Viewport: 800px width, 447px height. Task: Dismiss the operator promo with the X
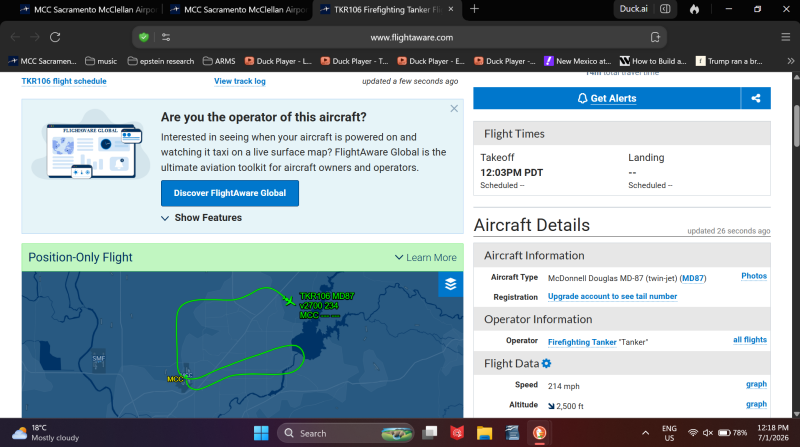point(454,109)
